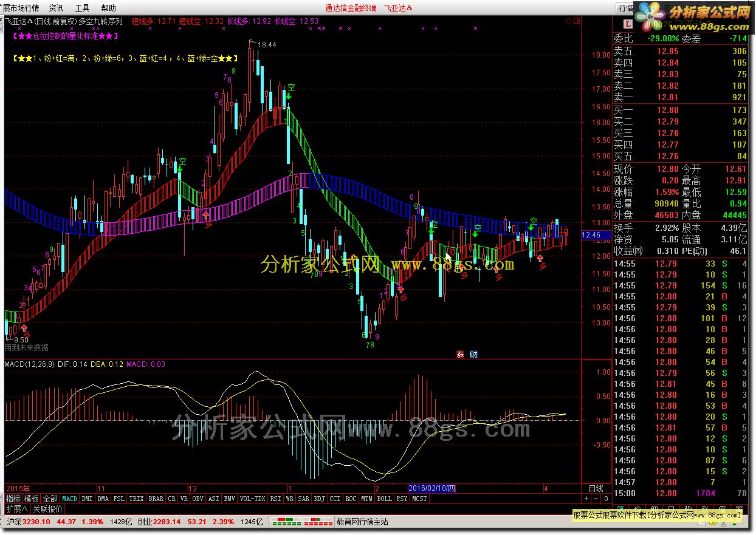This screenshot has height=535, width=756.
Task: Select the DMA indicator tab
Action: coord(103,499)
